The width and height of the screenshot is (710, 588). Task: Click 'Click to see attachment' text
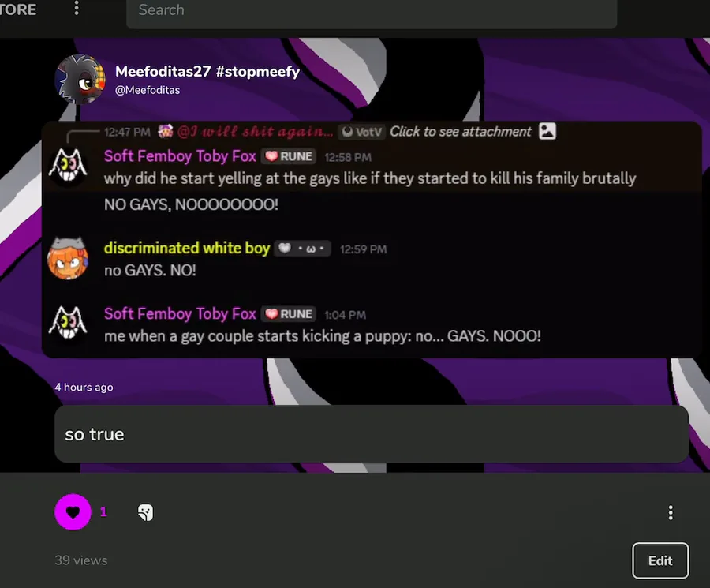[x=461, y=131]
